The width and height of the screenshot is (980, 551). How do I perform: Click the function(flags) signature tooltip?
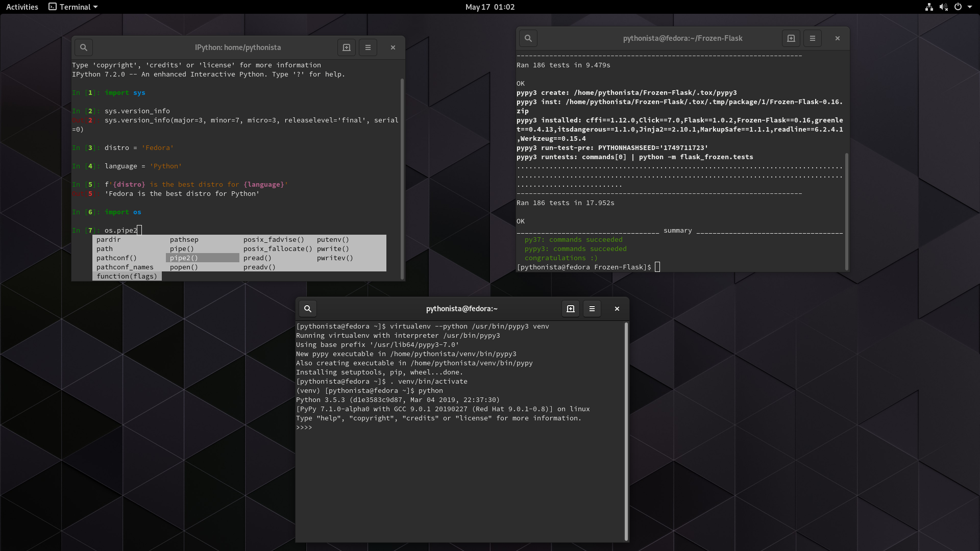(x=127, y=276)
